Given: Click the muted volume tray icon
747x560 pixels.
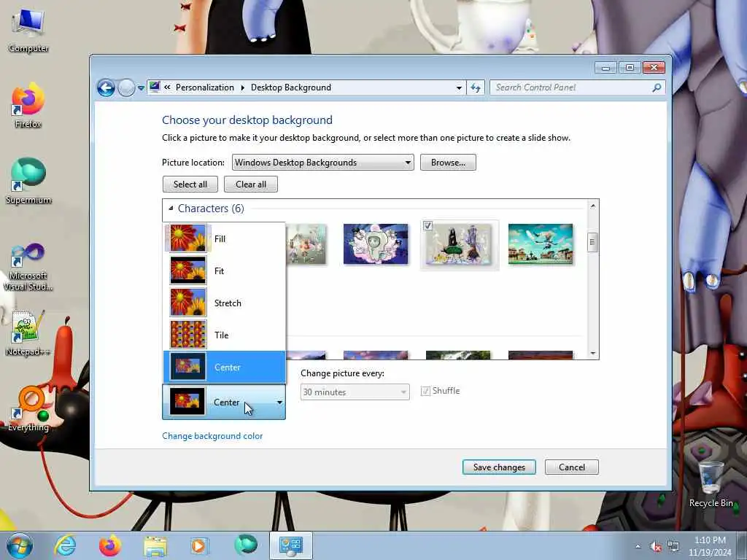Looking at the screenshot, I should [x=656, y=546].
